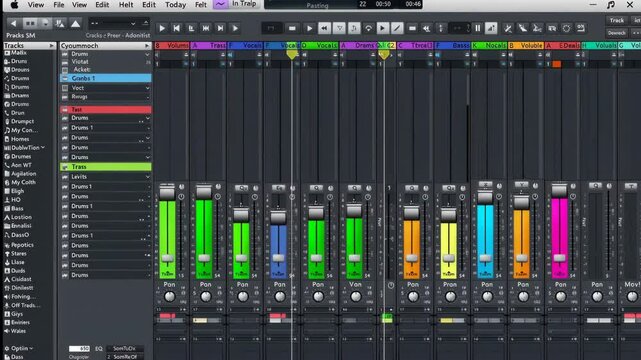Click the EQ label button at bottom
The image size is (641, 360).
(99, 349)
